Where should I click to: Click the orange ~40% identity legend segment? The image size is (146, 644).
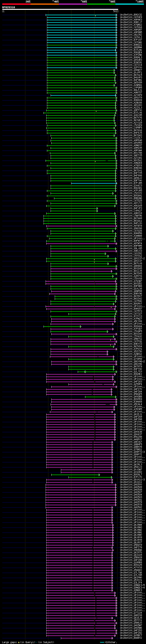click(x=45, y=4)
